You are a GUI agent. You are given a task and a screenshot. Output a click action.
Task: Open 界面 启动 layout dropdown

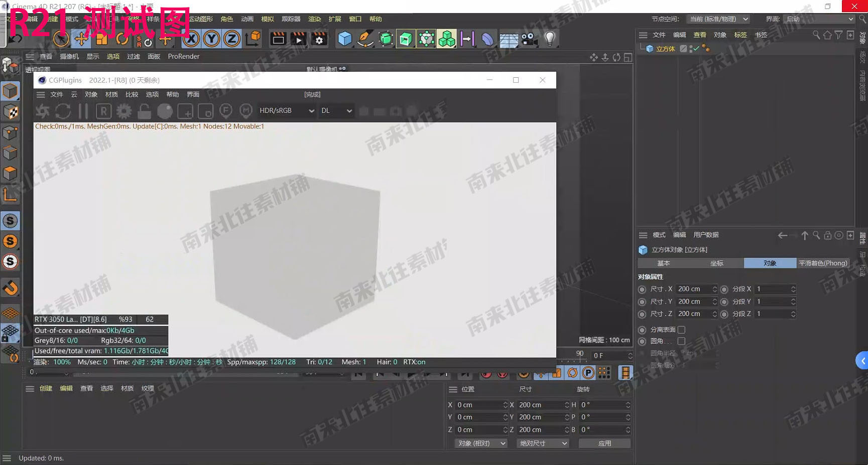pos(819,19)
